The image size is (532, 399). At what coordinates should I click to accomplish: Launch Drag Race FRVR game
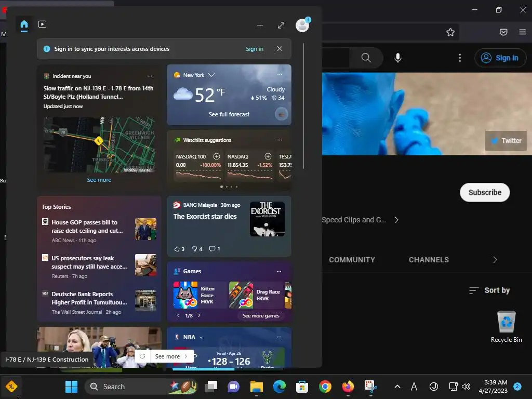click(x=255, y=295)
